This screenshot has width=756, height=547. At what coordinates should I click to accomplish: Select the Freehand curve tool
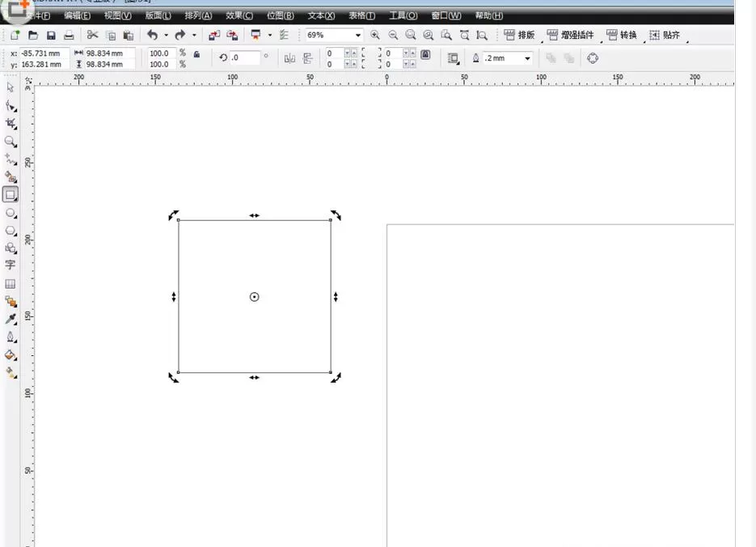11,159
